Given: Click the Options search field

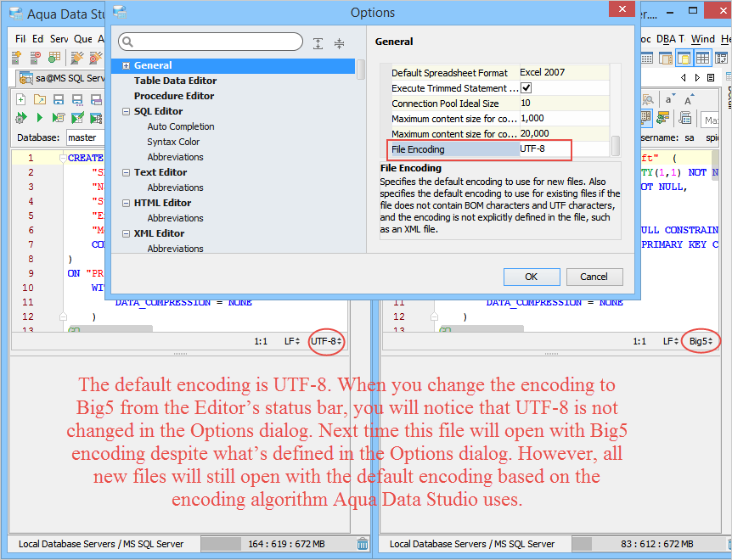Looking at the screenshot, I should click(x=211, y=42).
